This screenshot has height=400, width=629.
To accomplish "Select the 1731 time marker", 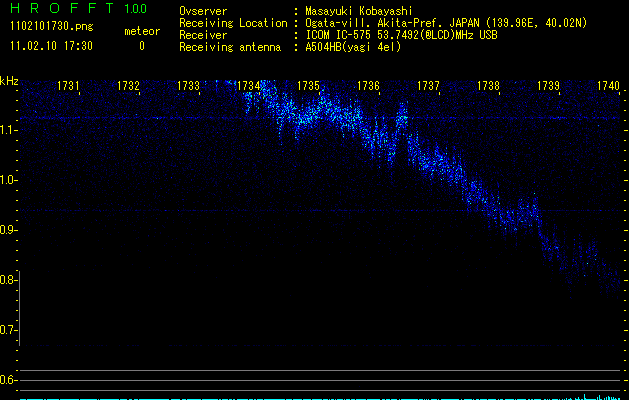I will click(69, 86).
